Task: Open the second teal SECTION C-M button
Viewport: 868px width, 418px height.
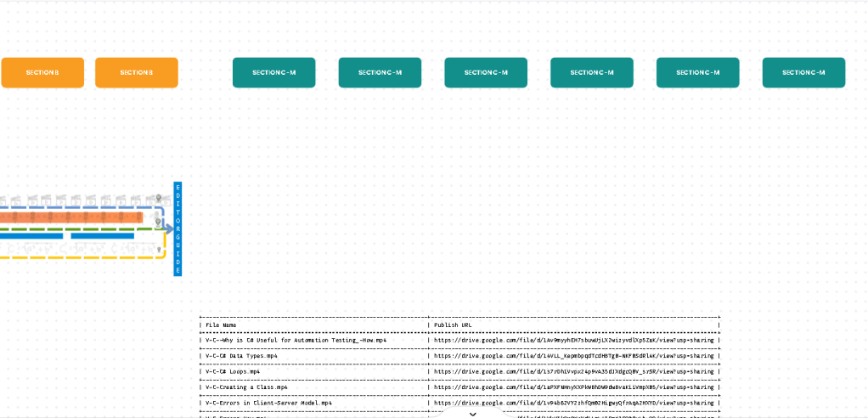Action: (x=380, y=72)
